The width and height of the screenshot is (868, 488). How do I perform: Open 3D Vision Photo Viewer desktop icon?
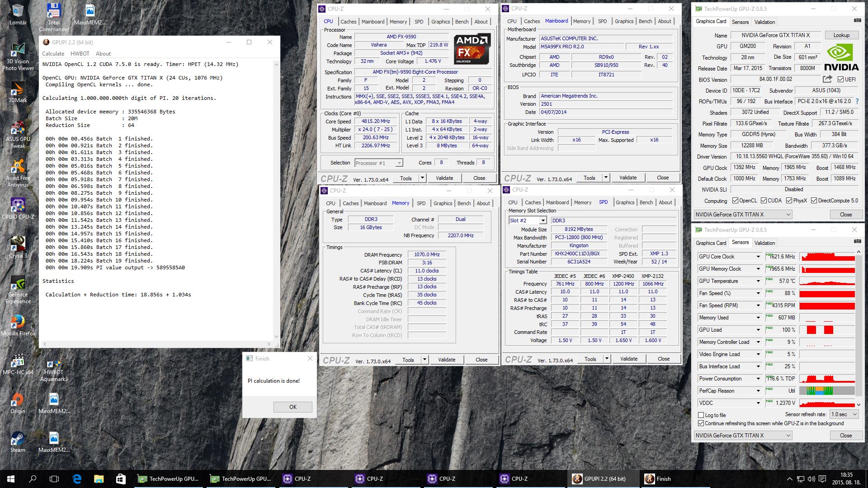click(18, 57)
